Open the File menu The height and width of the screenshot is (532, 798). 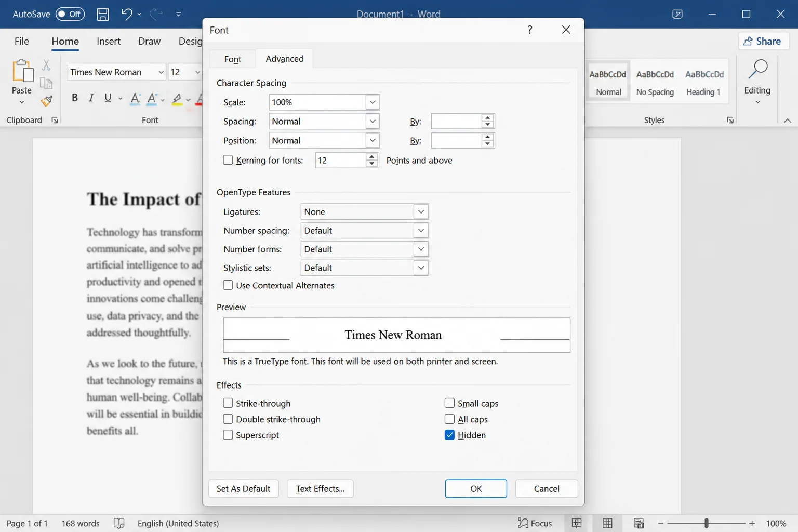click(x=22, y=41)
